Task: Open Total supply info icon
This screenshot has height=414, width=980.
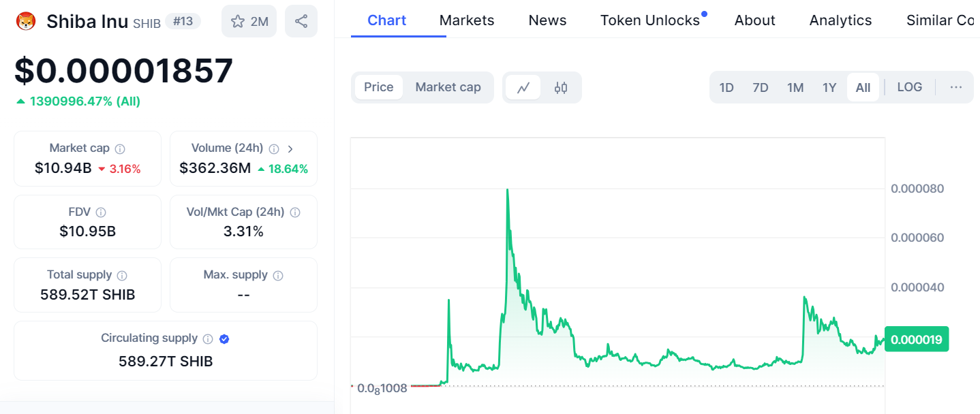Action: pyautogui.click(x=122, y=276)
